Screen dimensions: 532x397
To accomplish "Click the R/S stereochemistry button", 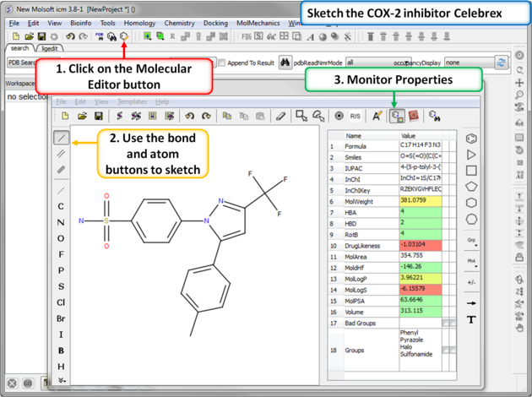I will pos(356,116).
